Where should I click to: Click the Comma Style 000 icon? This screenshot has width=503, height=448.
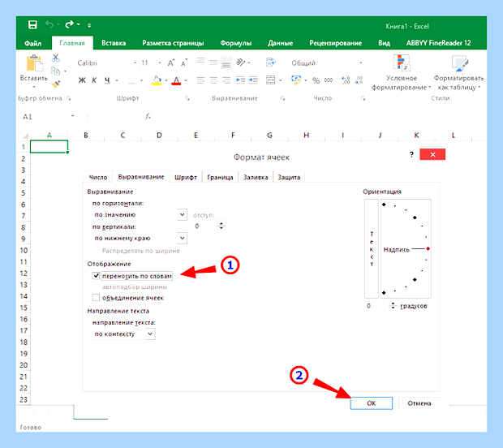coord(329,80)
